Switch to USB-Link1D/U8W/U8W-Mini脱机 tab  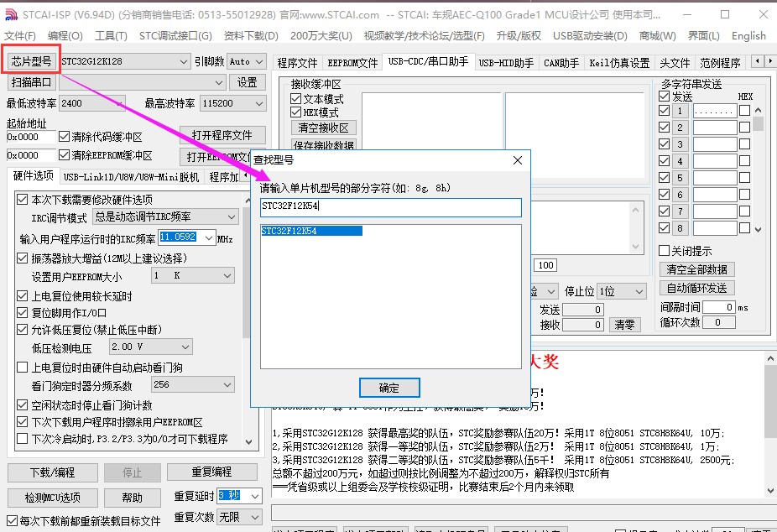pyautogui.click(x=131, y=177)
